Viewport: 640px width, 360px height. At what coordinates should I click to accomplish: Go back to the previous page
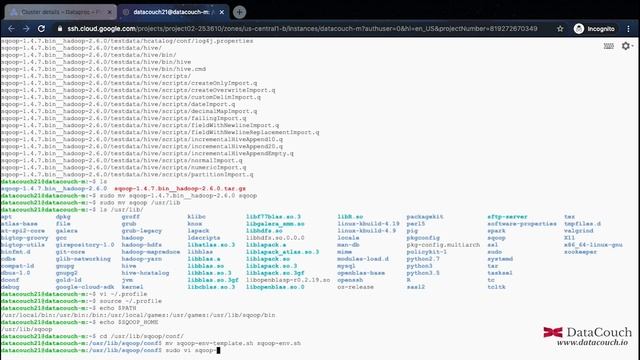11,29
